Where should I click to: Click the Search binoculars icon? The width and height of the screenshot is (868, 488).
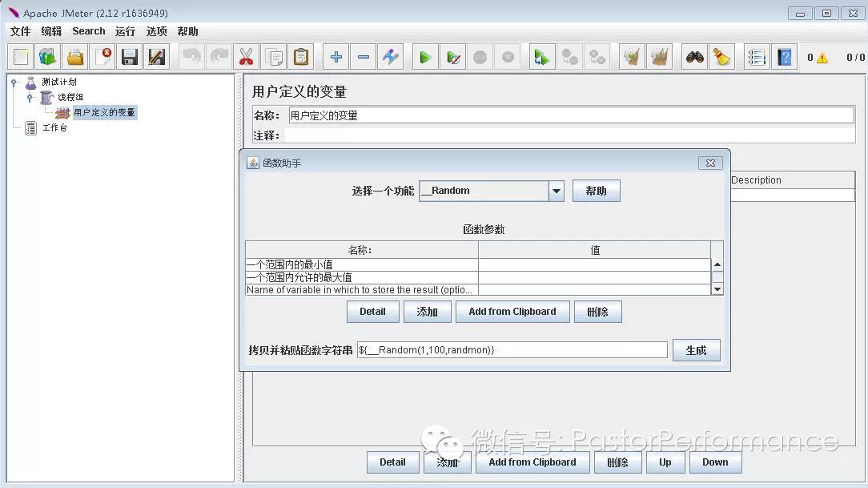click(694, 57)
